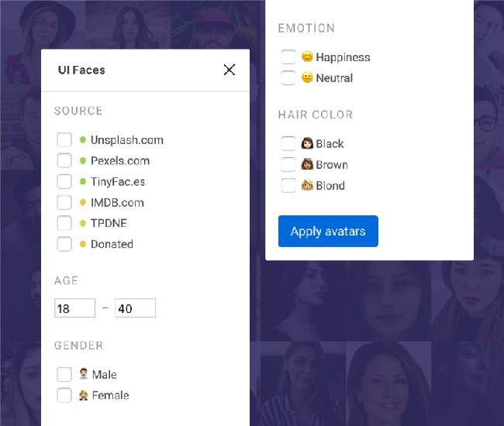Enable the Happiness emotion filter
The height and width of the screenshot is (426, 504).
288,57
